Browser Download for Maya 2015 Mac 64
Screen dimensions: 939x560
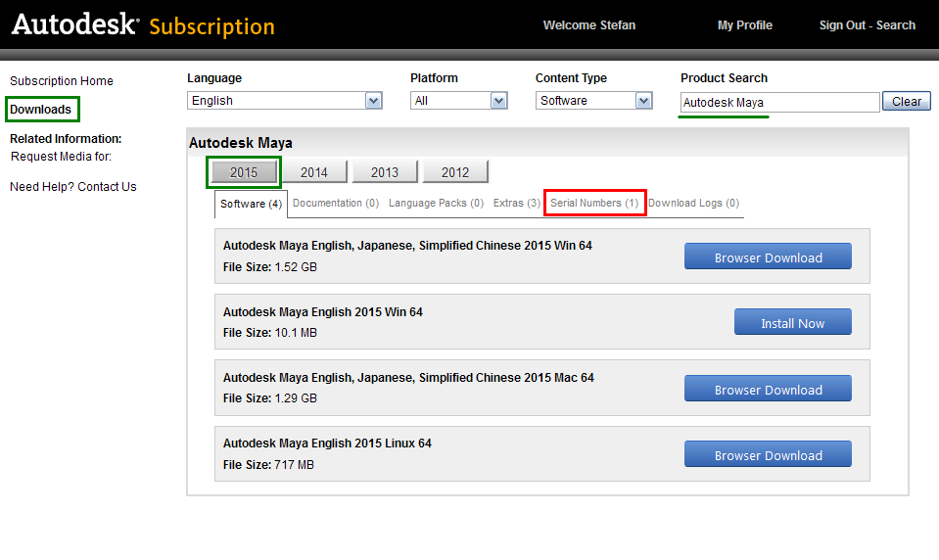click(x=768, y=389)
